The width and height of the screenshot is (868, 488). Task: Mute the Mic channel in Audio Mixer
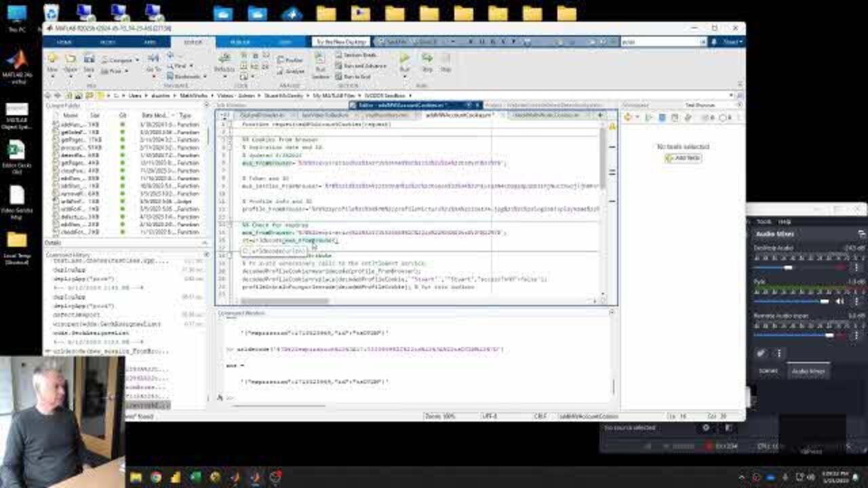(x=840, y=302)
